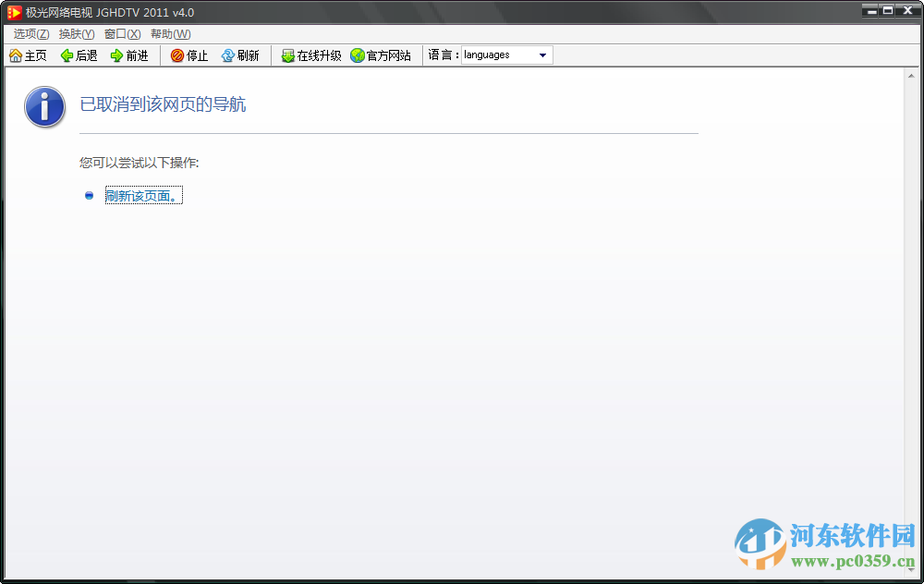The image size is (924, 584).
Task: Open the 帮助 help menu
Action: (169, 33)
